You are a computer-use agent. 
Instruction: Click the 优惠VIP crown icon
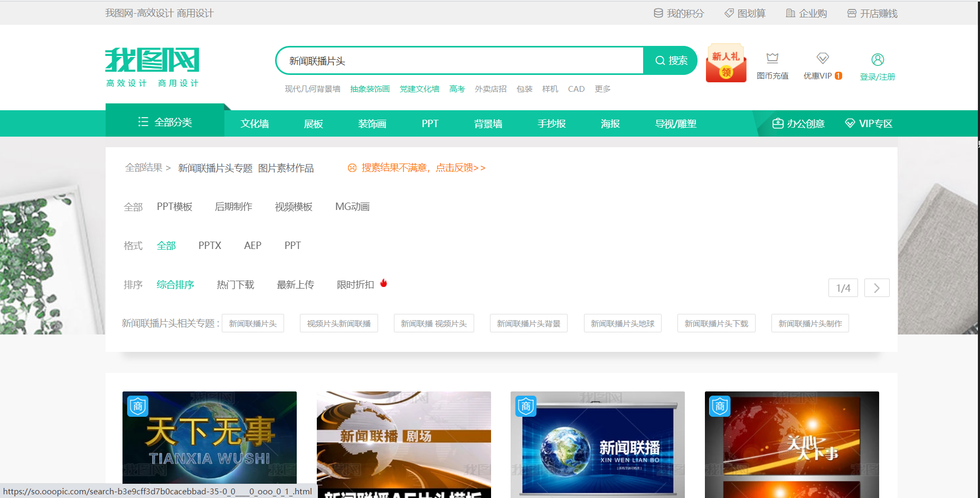(822, 58)
